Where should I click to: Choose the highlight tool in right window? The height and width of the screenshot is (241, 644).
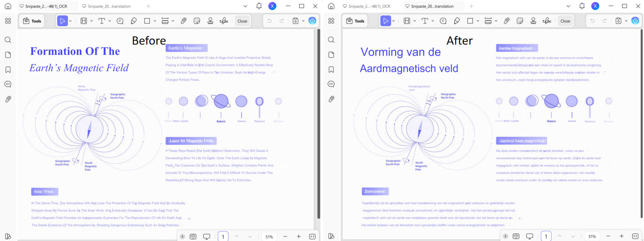(x=407, y=21)
